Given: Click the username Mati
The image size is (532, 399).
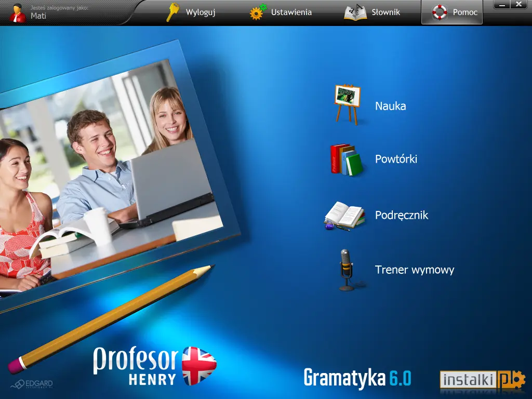Looking at the screenshot, I should coord(38,16).
